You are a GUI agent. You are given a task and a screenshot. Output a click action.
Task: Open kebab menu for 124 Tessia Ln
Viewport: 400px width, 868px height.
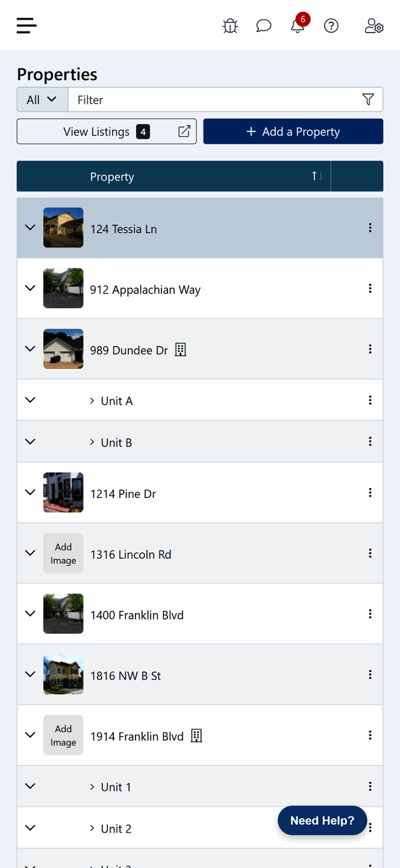[x=370, y=228]
